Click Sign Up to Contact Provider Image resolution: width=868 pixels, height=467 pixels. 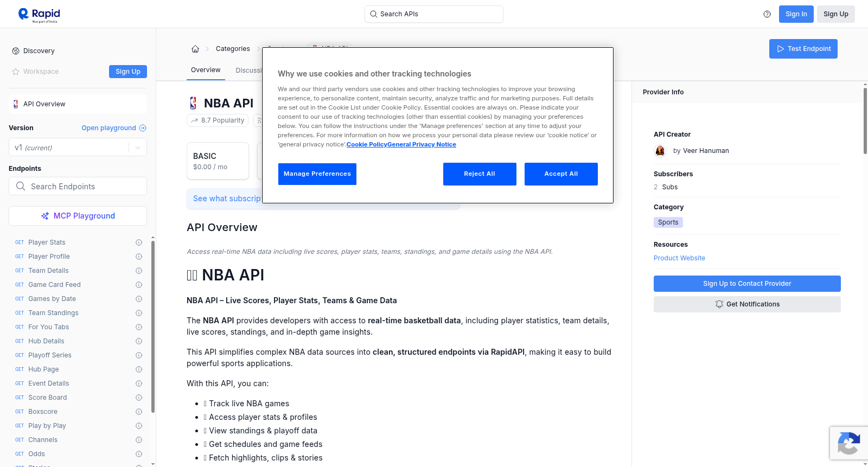click(747, 284)
